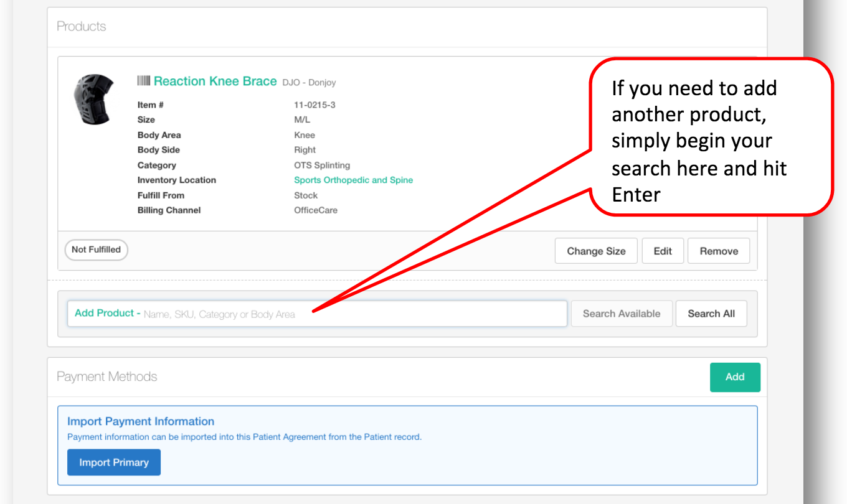847x504 pixels.
Task: Click the Products section header
Action: 82,26
